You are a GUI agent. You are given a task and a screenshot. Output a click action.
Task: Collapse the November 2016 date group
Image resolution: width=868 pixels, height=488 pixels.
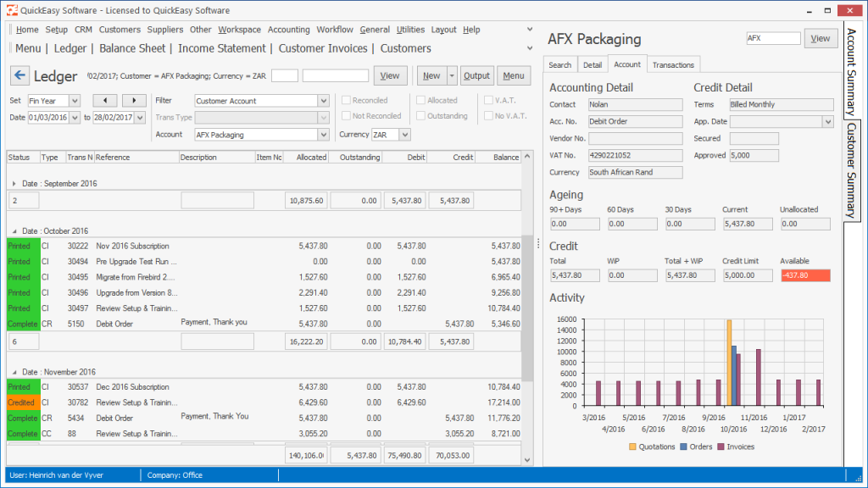click(x=14, y=372)
